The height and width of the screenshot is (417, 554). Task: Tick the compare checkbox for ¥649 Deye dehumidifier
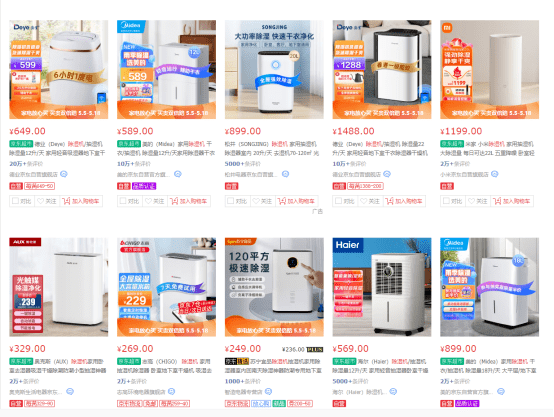click(x=16, y=201)
